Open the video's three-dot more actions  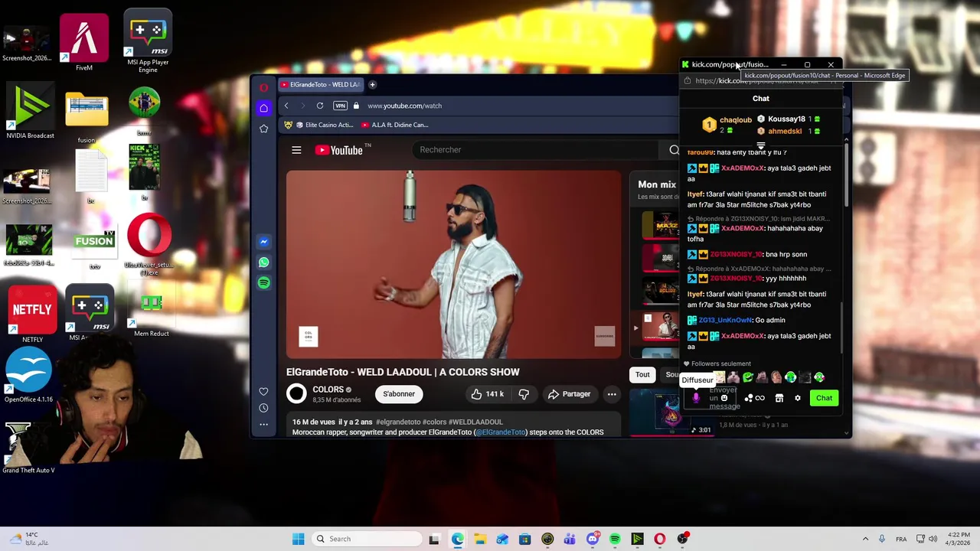[612, 394]
